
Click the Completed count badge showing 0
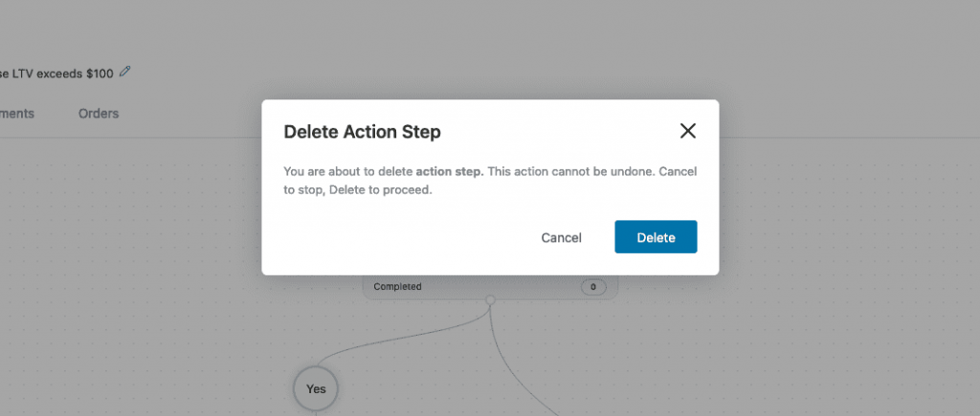(593, 287)
